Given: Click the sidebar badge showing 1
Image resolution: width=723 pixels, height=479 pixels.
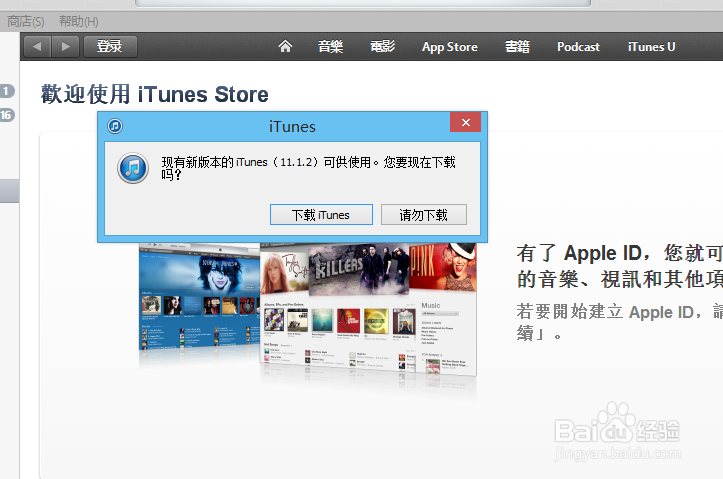Looking at the screenshot, I should coord(6,91).
